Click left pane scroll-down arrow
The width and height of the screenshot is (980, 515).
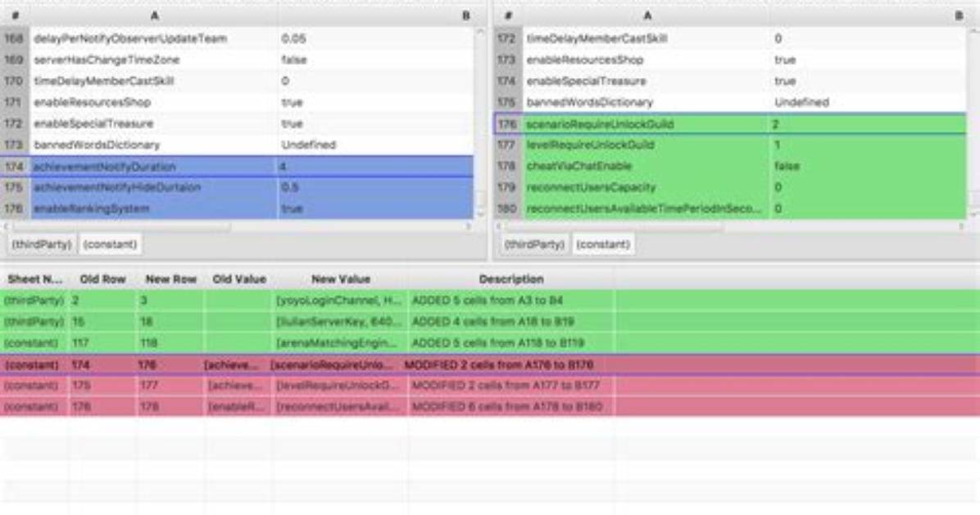click(481, 215)
